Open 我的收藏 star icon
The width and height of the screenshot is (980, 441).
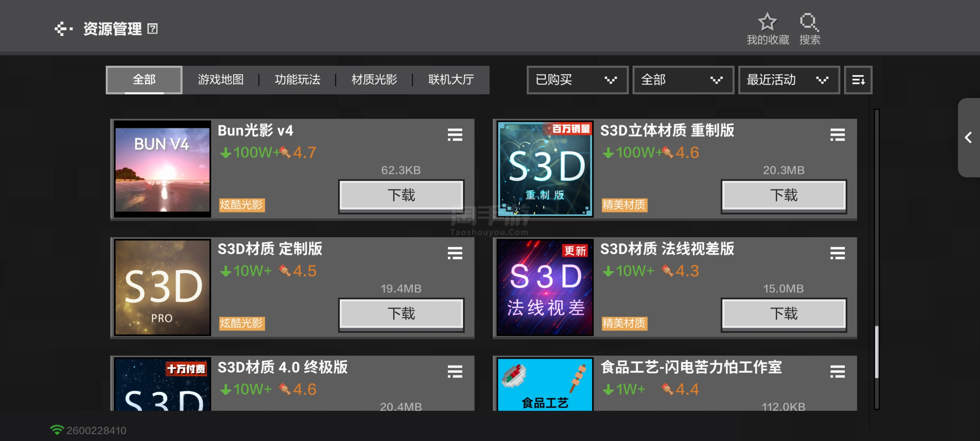click(x=767, y=22)
